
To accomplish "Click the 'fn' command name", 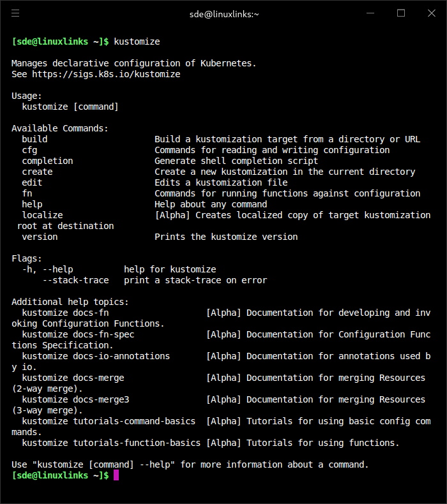I will point(27,193).
